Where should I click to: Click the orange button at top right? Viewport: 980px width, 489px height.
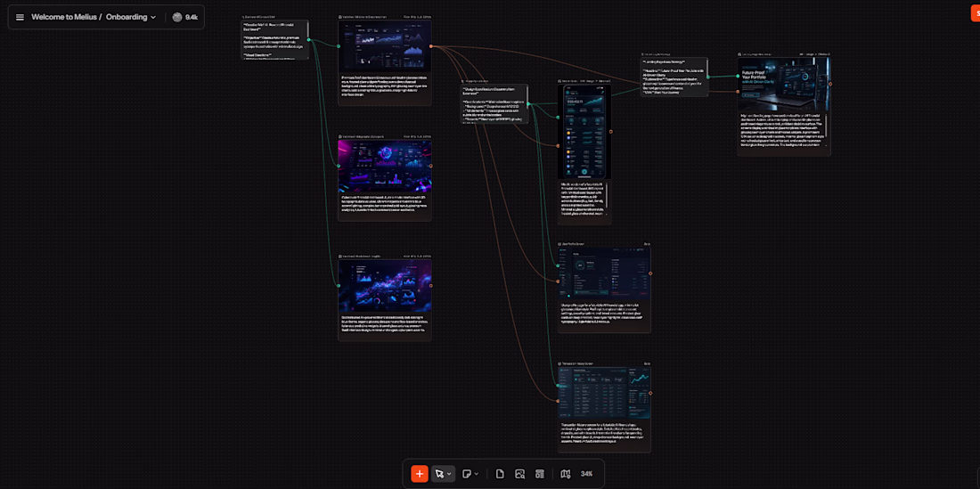975,12
